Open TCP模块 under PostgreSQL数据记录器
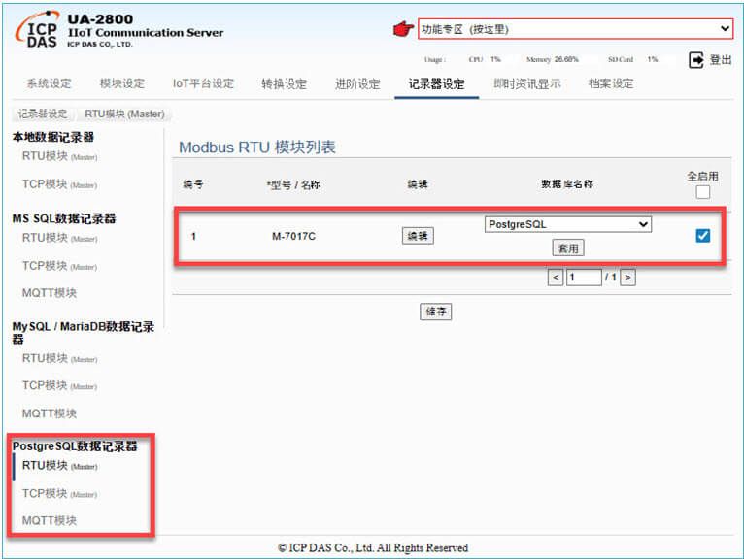744x560 pixels. (x=60, y=494)
